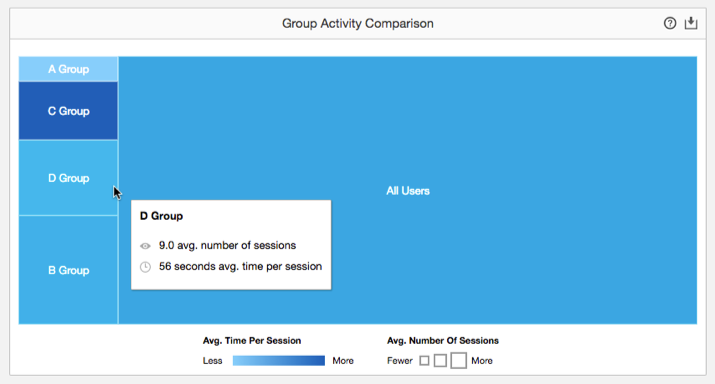Screen dimensions: 715x384
Task: Click the All Users tile
Action: 408,191
